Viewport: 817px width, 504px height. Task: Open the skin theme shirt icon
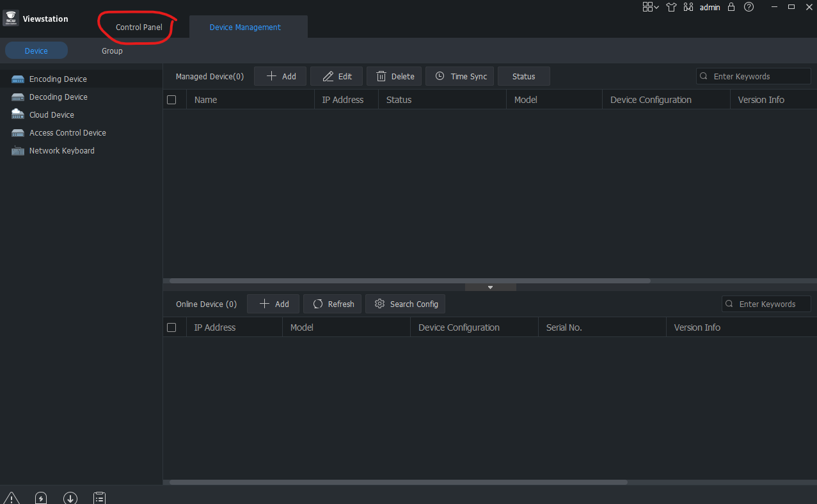tap(671, 7)
